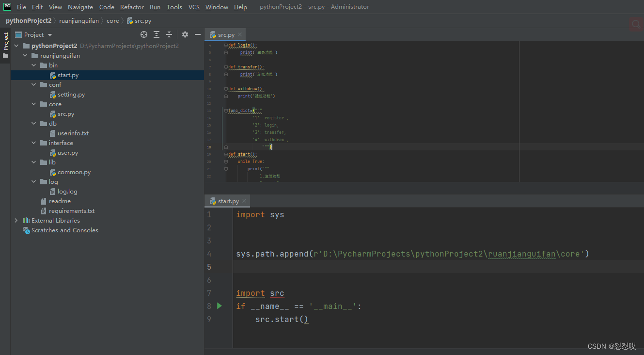
Task: Click pythonProject2 in the breadcrumb bar
Action: tap(29, 21)
